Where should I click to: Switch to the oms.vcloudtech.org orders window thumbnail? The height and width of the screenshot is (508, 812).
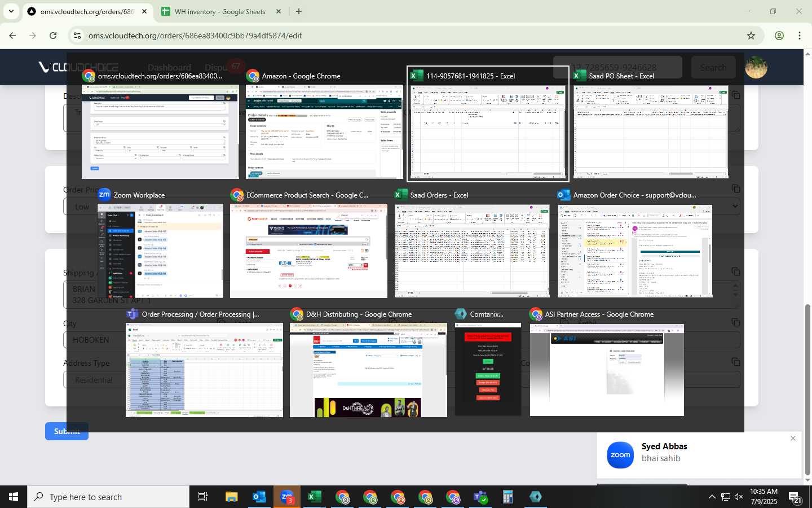[x=160, y=132]
